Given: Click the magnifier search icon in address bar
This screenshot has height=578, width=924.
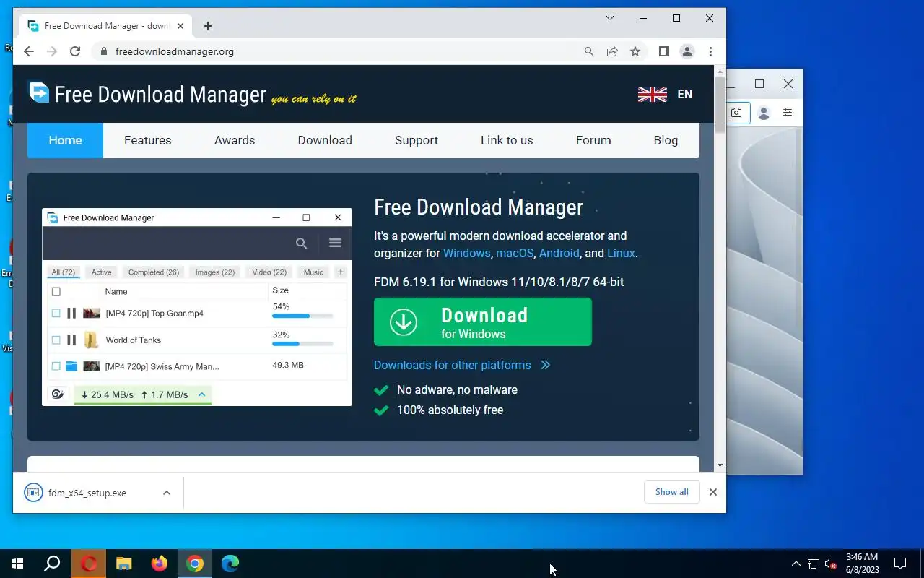Looking at the screenshot, I should [x=589, y=51].
